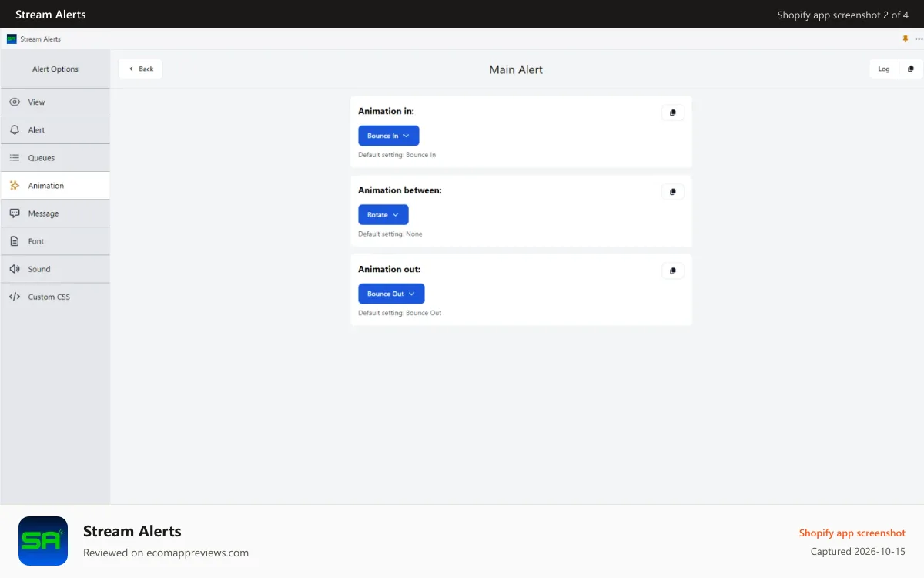
Task: Open the View alert options section
Action: point(55,102)
